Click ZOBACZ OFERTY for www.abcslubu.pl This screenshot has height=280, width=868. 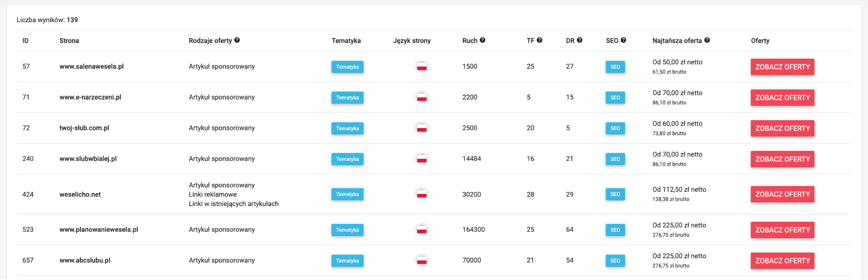(782, 261)
